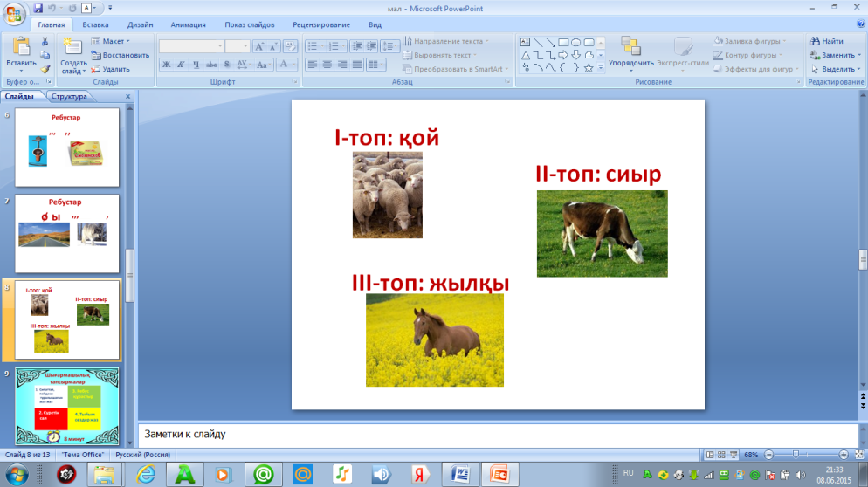The width and height of the screenshot is (868, 487).
Task: Switch to Структура outline pane tab
Action: tap(69, 96)
